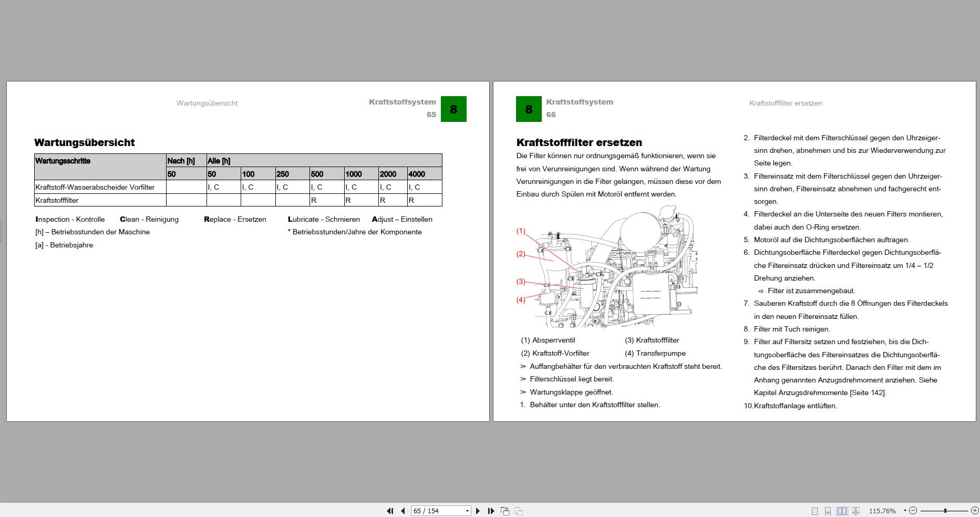This screenshot has width=980, height=517.
Task: Jump to the last page
Action: click(x=491, y=511)
